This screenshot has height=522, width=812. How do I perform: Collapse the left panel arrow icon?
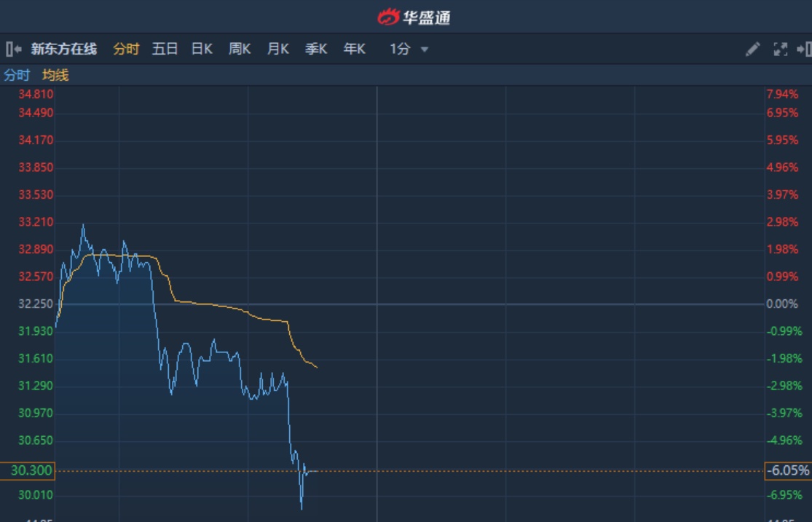13,50
